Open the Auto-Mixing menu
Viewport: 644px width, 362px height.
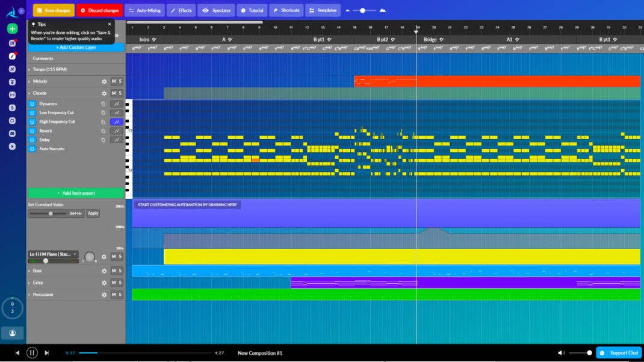[144, 10]
